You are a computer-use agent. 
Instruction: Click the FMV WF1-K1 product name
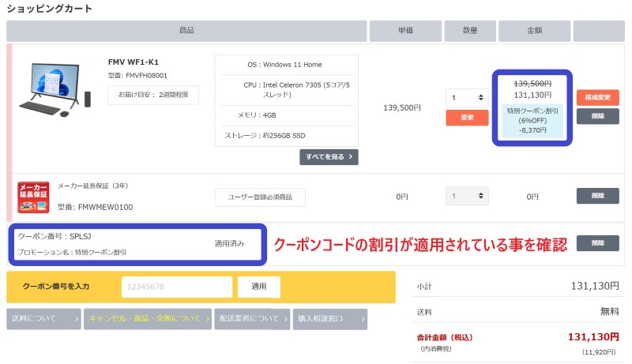[x=134, y=62]
